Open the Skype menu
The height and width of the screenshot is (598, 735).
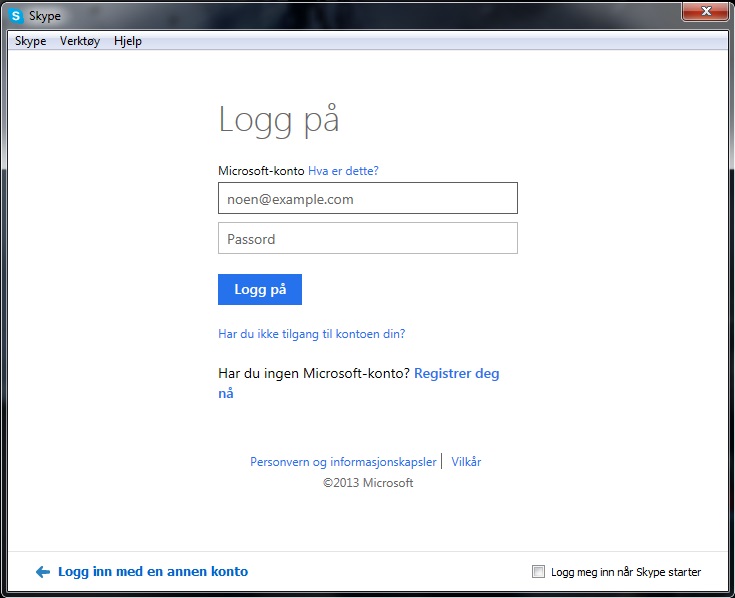(30, 41)
